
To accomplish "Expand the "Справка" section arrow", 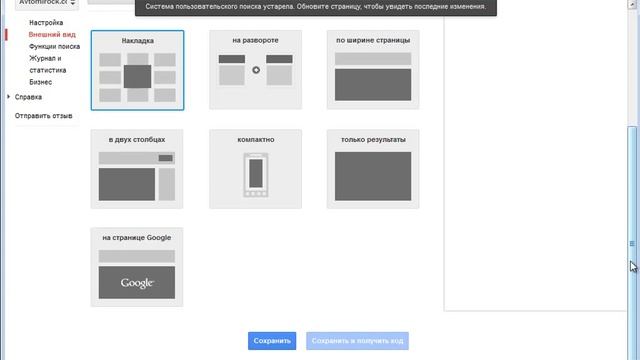I will point(9,97).
